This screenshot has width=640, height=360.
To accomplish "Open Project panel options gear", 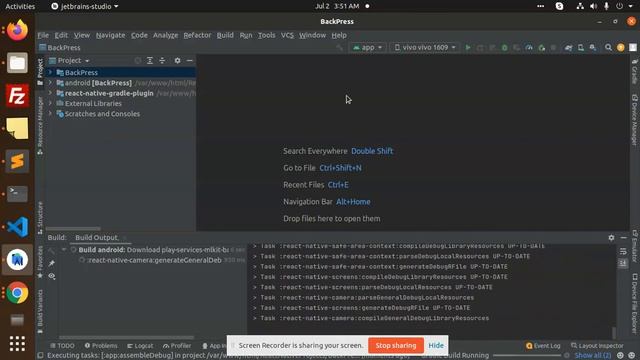I will pyautogui.click(x=177, y=60).
